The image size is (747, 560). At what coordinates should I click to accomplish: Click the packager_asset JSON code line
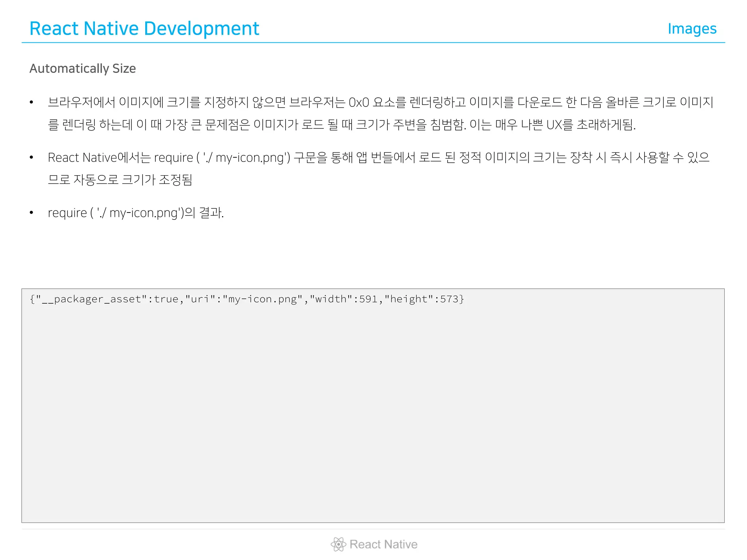coord(247,299)
